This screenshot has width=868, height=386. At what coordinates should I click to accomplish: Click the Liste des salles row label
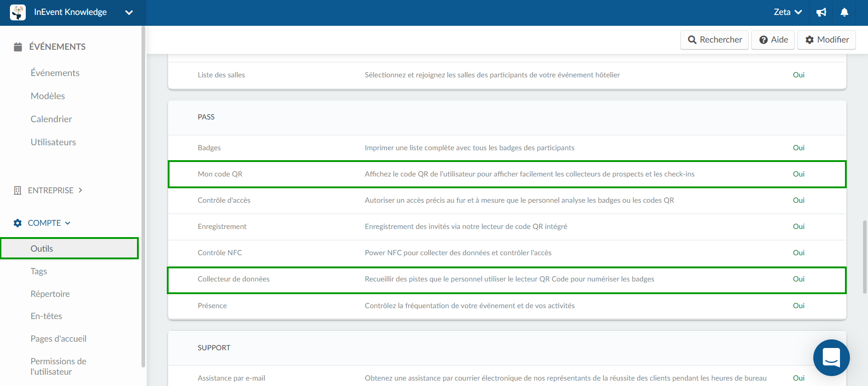(221, 75)
